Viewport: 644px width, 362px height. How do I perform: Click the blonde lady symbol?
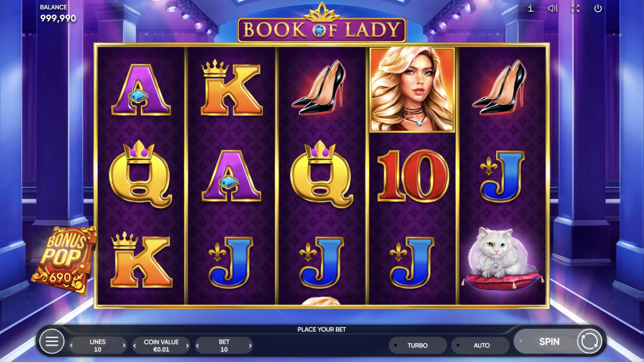413,89
